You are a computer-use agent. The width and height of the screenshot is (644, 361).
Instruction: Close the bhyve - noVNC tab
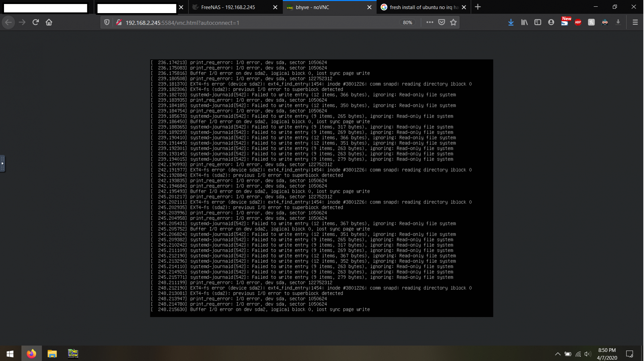point(369,7)
